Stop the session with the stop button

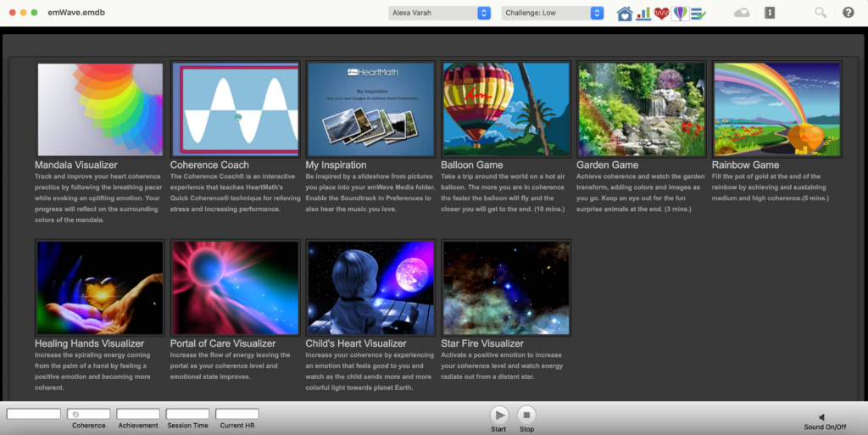[526, 415]
